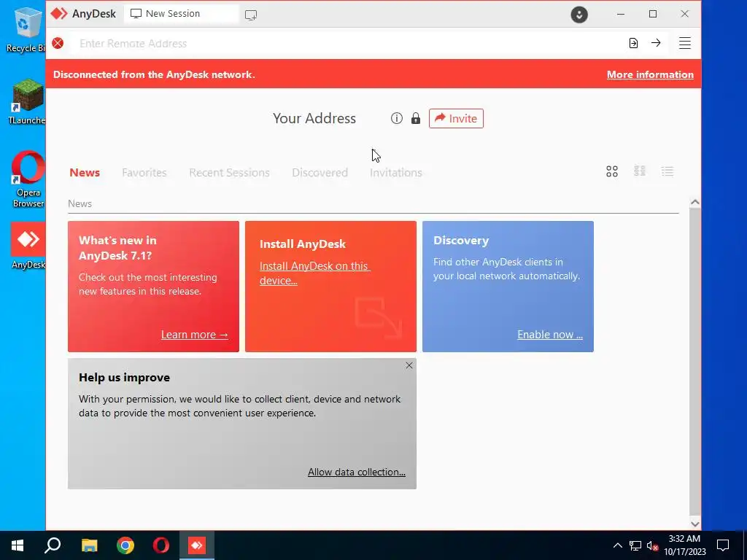This screenshot has height=560, width=747.
Task: Launch Google Chrome from the taskbar
Action: (x=125, y=545)
